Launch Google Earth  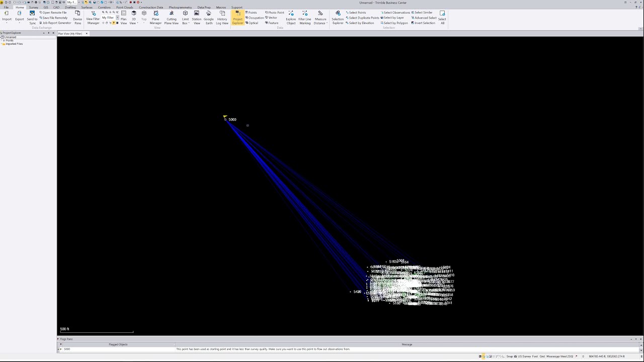point(209,17)
